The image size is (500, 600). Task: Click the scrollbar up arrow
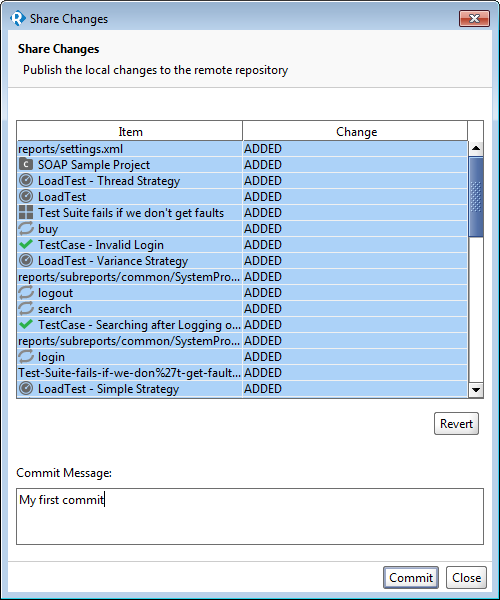click(476, 148)
